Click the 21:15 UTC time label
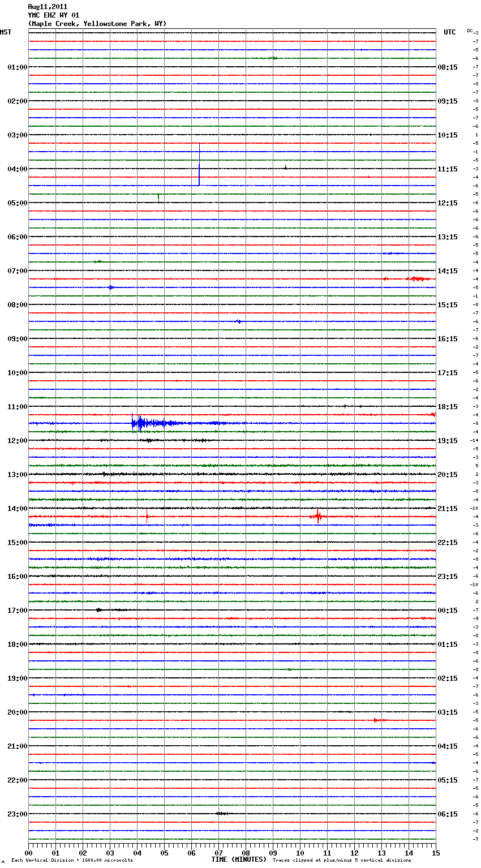 click(x=448, y=509)
